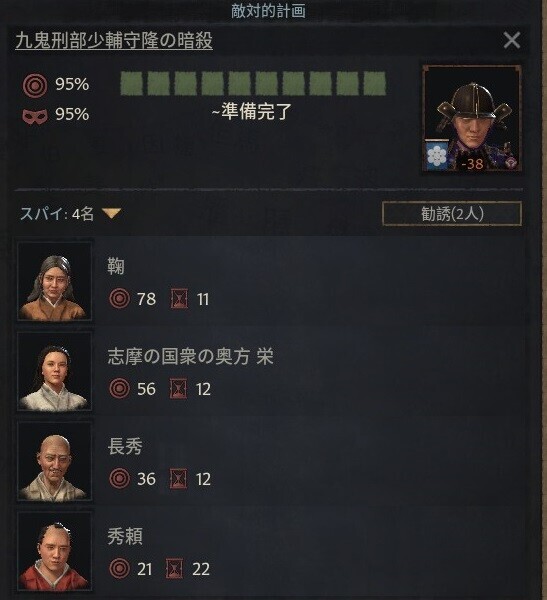547x600 pixels.
Task: Click the hourglass icon in 長秀's row
Action: [x=179, y=479]
